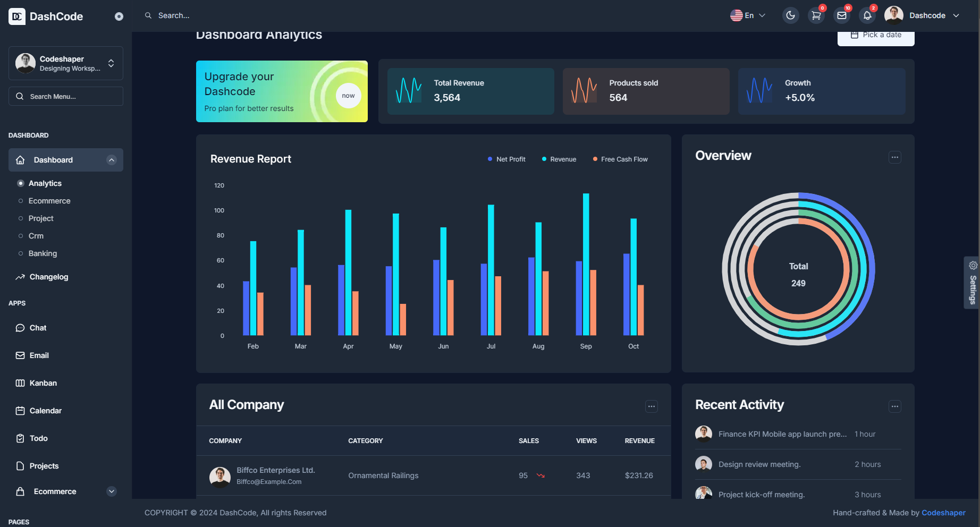Click the US flag language icon
This screenshot has width=980, height=527.
pos(737,15)
